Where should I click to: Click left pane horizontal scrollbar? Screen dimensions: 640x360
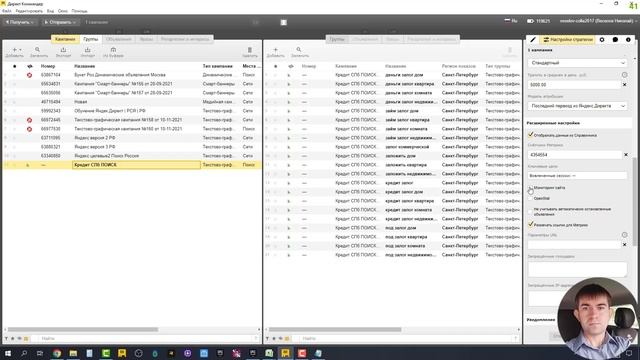pos(83,329)
